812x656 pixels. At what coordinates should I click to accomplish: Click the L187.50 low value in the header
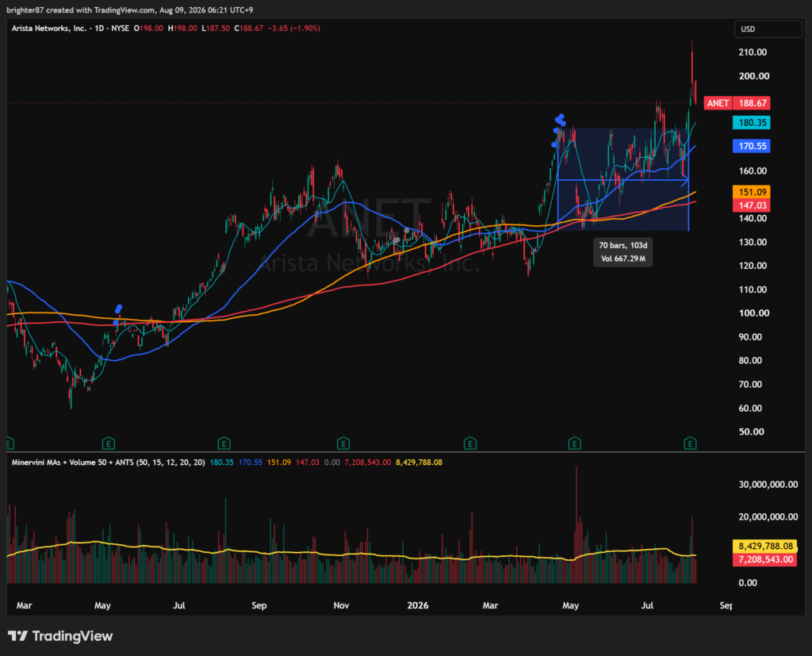click(216, 29)
